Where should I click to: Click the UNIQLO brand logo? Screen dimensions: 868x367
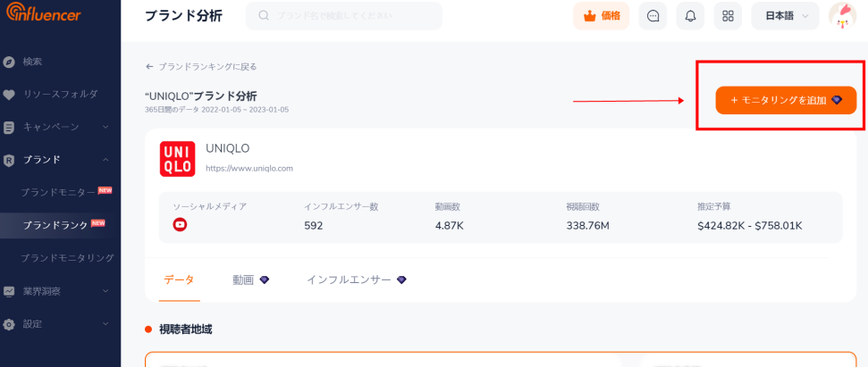click(177, 159)
